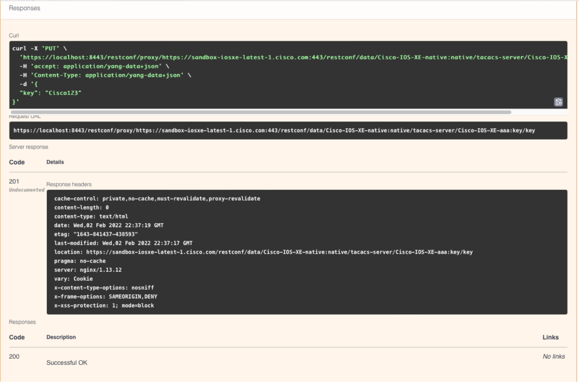Click the horizontal scrollbar under the curl block
This screenshot has width=579, height=392.
tap(261, 112)
